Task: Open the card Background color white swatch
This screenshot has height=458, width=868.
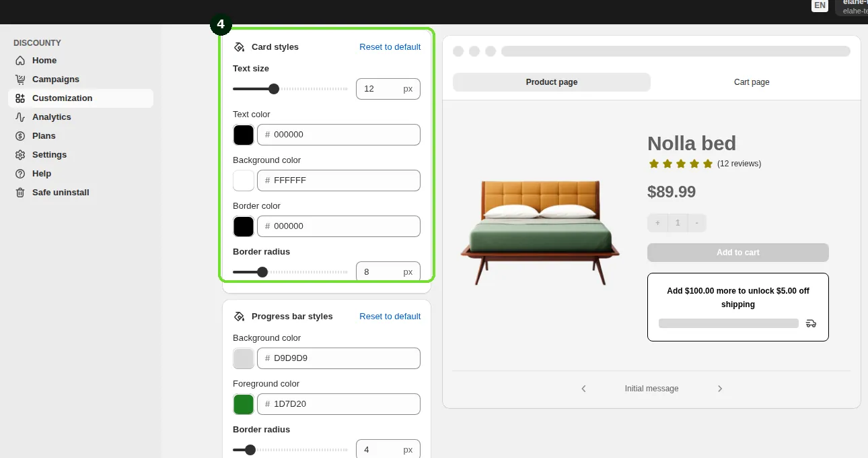Action: [244, 181]
